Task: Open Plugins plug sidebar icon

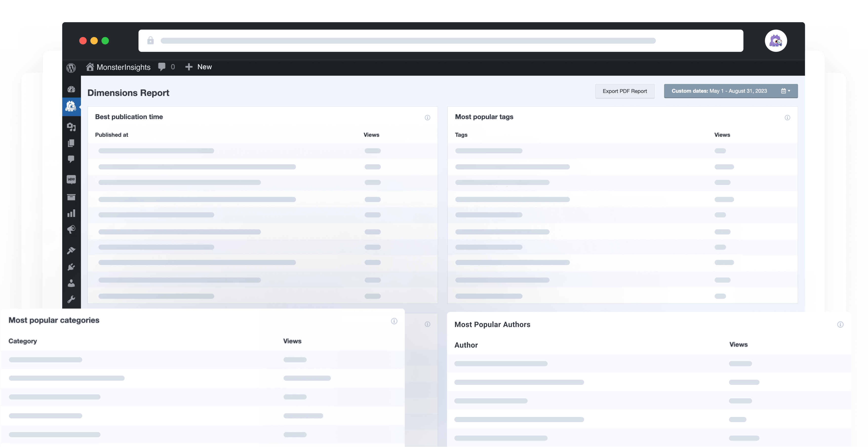Action: tap(71, 267)
